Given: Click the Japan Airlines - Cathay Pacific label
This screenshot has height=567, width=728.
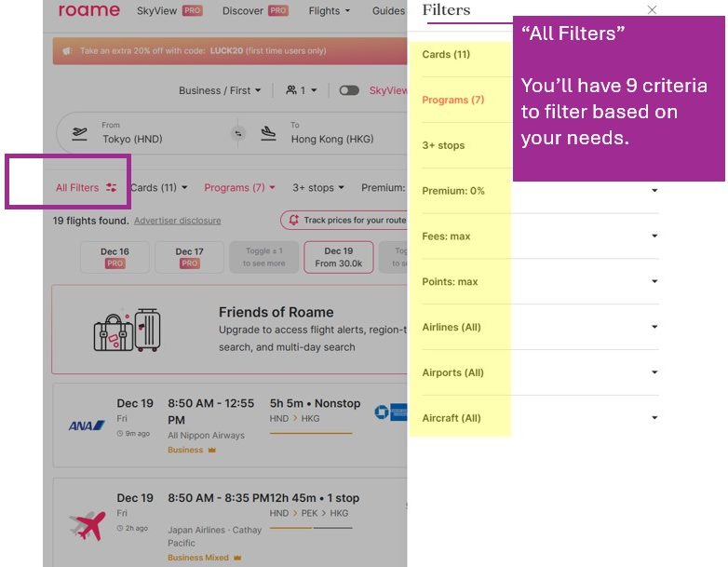Looking at the screenshot, I should pyautogui.click(x=214, y=536).
